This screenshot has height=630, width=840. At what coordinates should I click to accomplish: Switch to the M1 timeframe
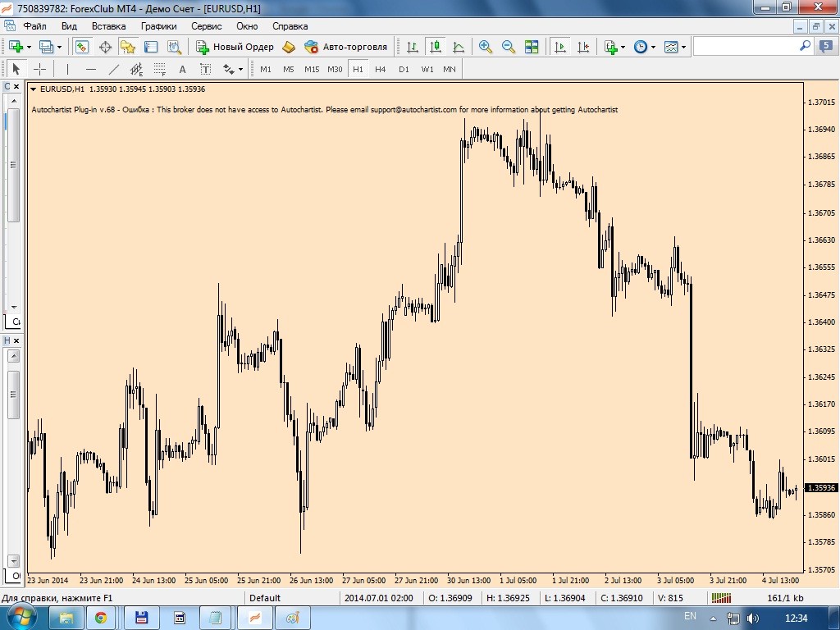click(x=266, y=69)
